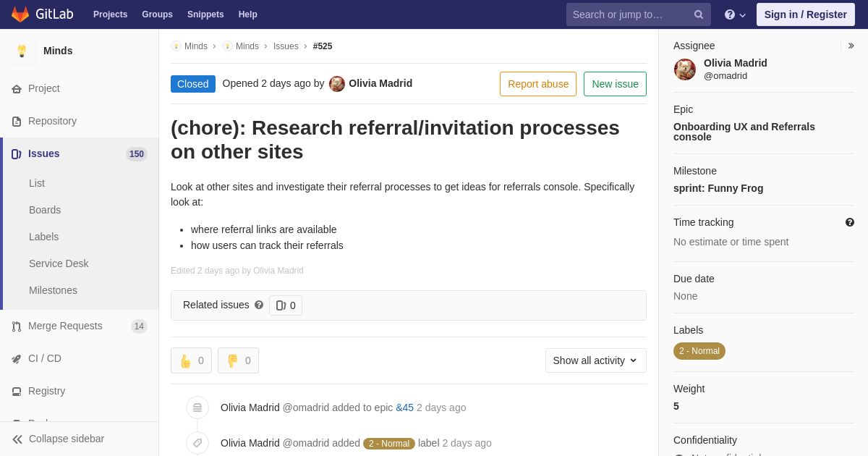Click the Merge Requests icon in sidebar

(17, 326)
